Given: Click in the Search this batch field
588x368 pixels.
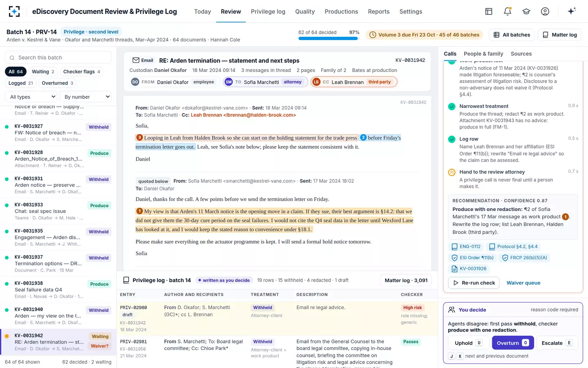Looking at the screenshot, I should (58, 58).
